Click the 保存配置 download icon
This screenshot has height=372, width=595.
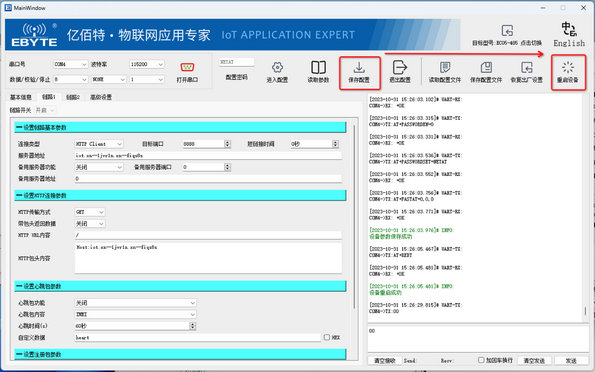(359, 68)
